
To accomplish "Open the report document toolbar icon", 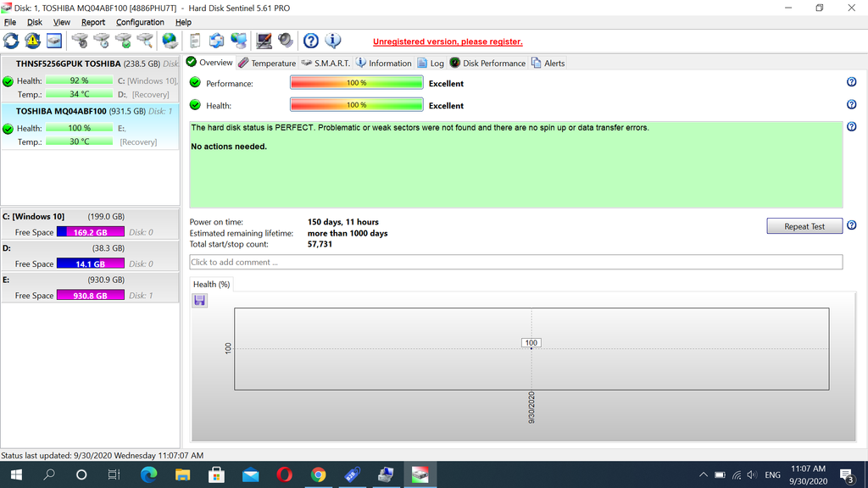I will [x=195, y=41].
